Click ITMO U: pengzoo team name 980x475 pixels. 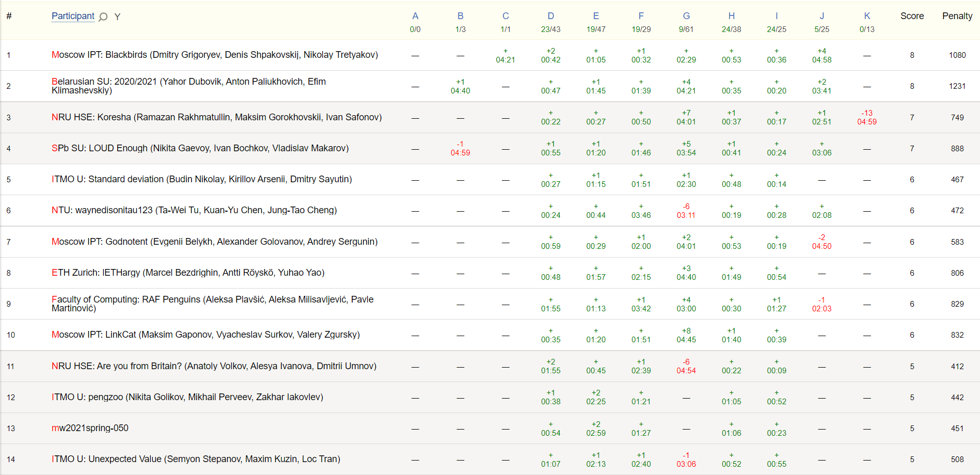(x=187, y=397)
